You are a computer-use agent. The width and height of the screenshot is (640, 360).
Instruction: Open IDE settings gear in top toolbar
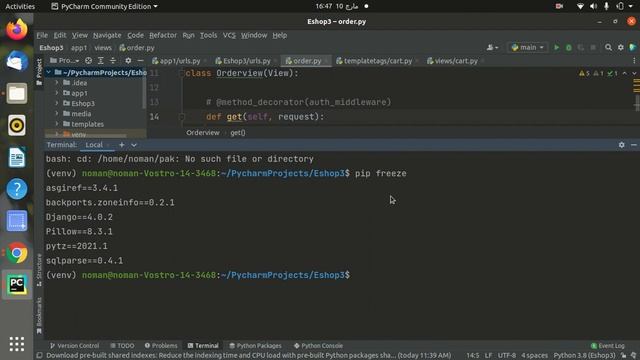click(x=621, y=48)
